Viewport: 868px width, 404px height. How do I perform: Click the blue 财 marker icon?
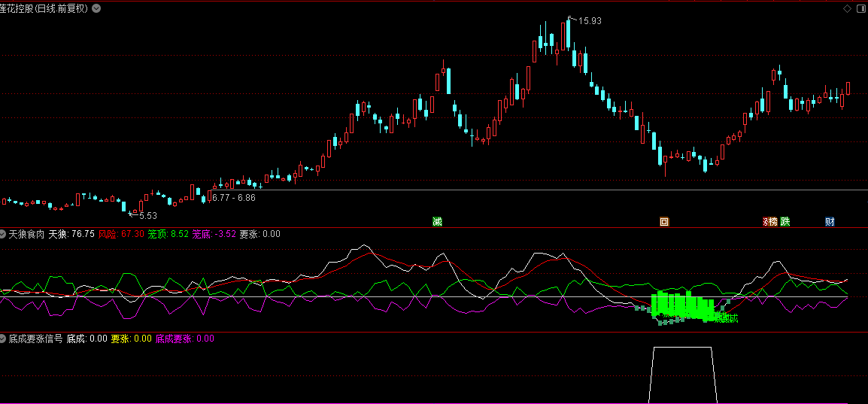coord(829,222)
